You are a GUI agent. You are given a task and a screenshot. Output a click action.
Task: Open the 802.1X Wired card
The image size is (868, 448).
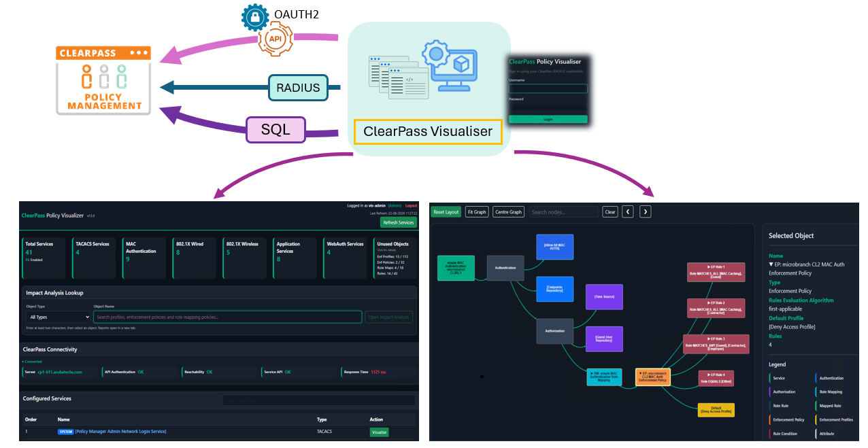point(195,258)
